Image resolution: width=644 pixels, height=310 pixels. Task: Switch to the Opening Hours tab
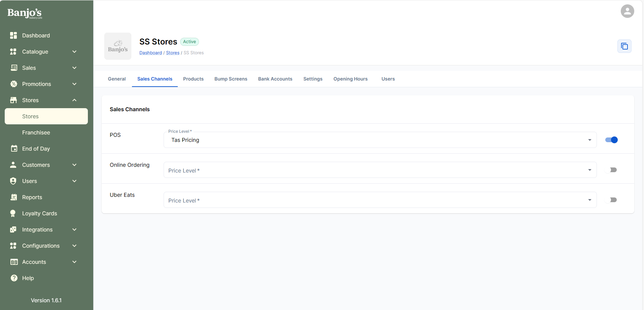coord(350,79)
